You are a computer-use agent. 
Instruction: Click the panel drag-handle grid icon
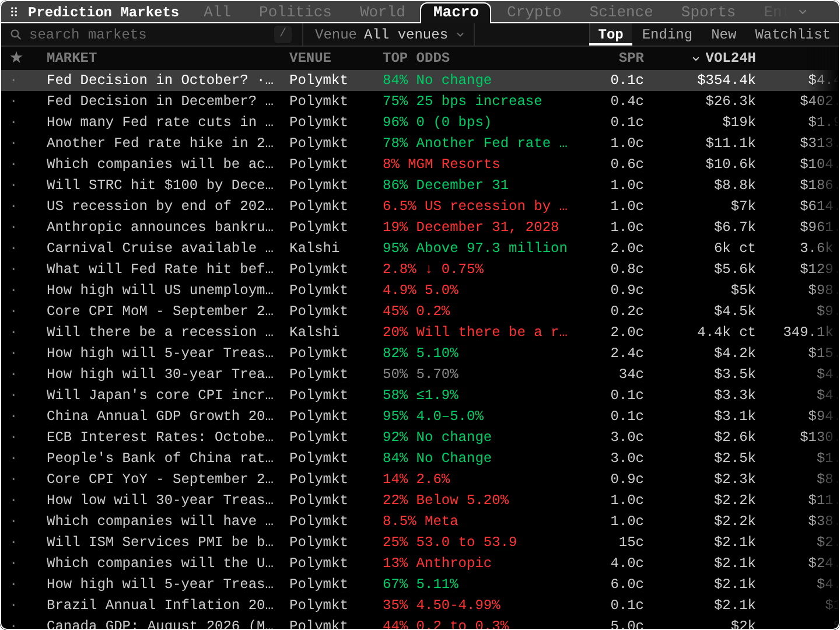[x=15, y=12]
